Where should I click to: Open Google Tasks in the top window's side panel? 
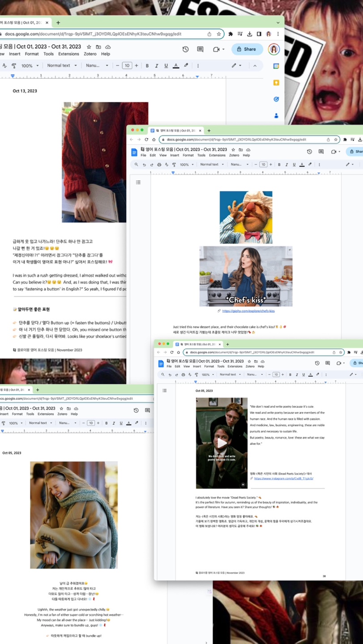pos(276,99)
